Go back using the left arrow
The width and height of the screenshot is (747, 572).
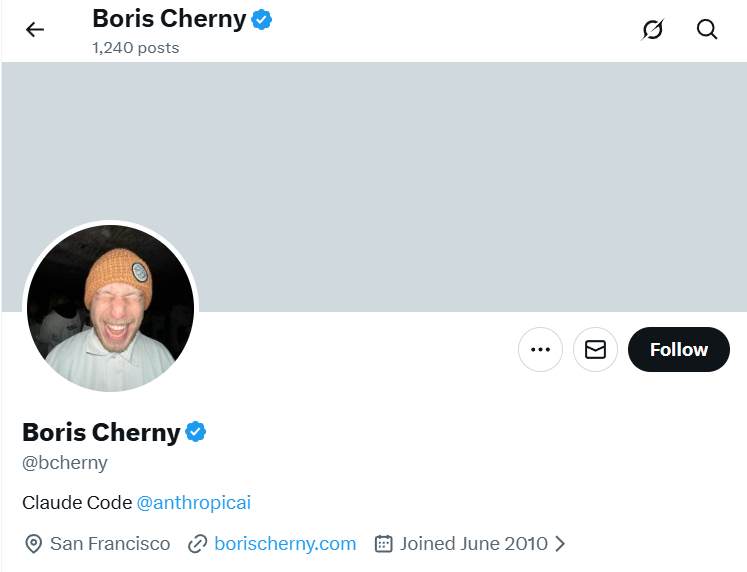[35, 30]
